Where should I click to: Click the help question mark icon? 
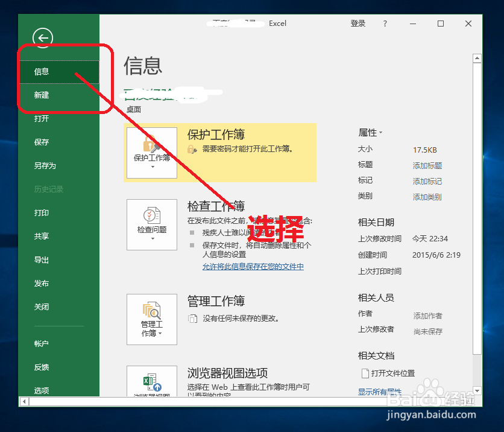[x=385, y=24]
